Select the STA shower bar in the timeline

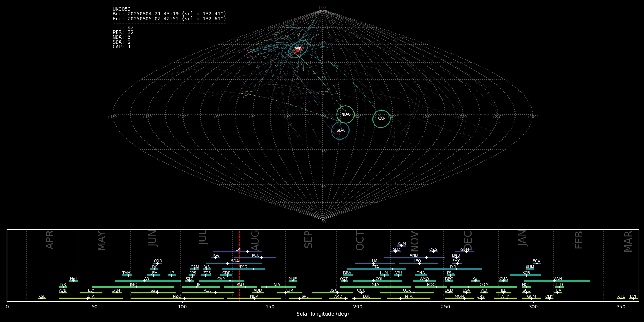point(375,287)
